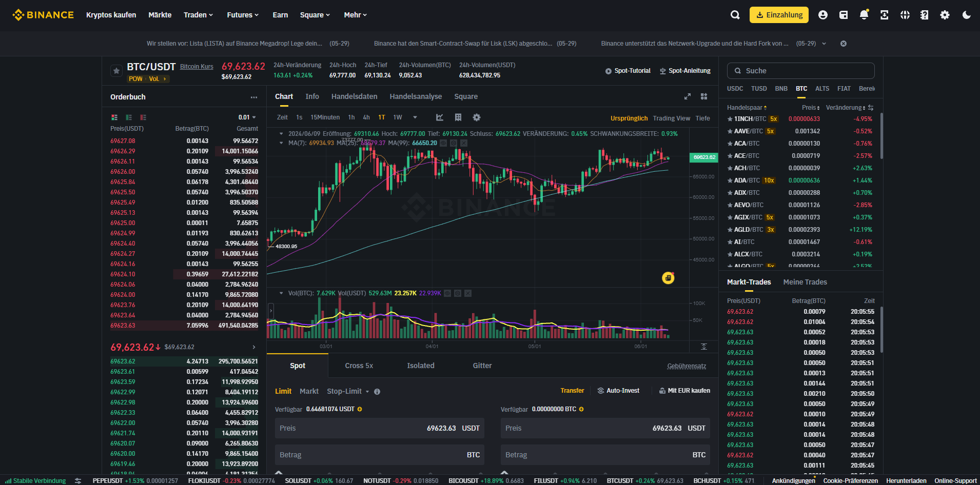Show bids-only order book view

tap(129, 117)
